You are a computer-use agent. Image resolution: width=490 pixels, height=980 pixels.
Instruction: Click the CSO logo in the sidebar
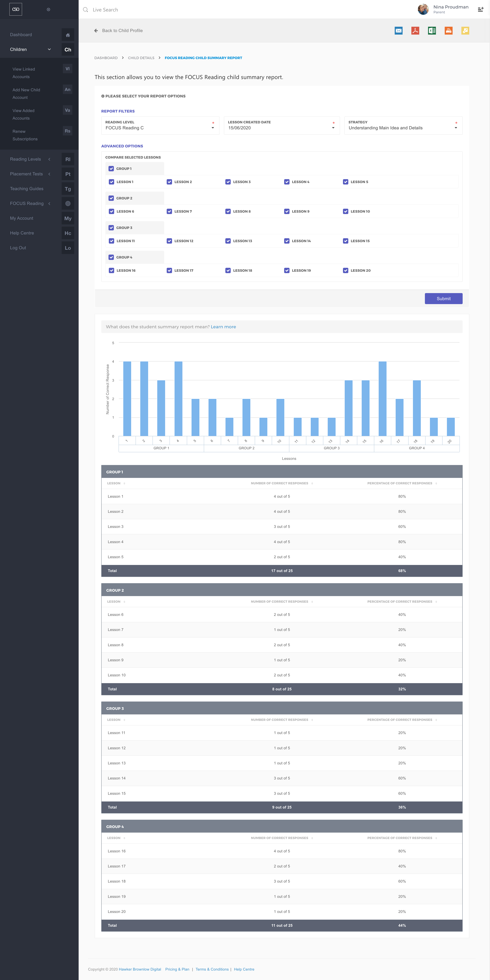(x=16, y=9)
